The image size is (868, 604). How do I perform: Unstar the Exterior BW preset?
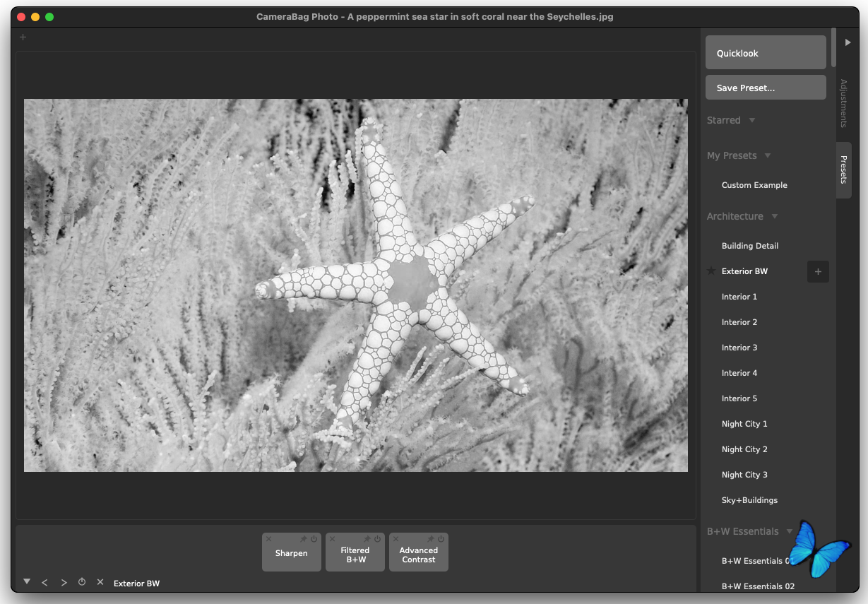point(711,271)
